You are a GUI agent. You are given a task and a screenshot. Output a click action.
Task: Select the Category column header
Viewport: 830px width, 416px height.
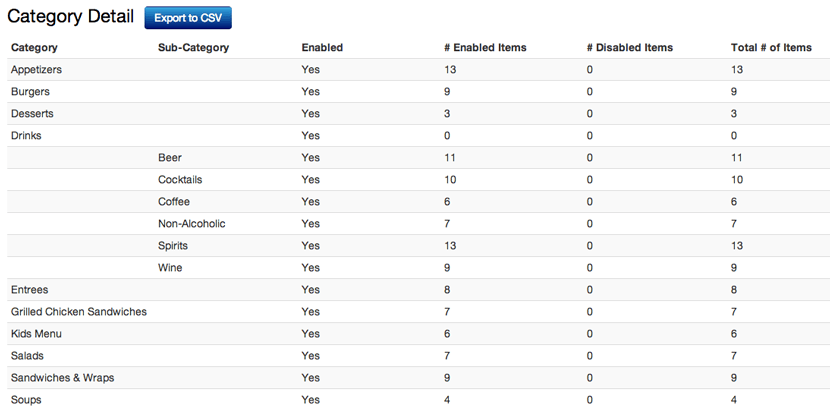point(34,48)
